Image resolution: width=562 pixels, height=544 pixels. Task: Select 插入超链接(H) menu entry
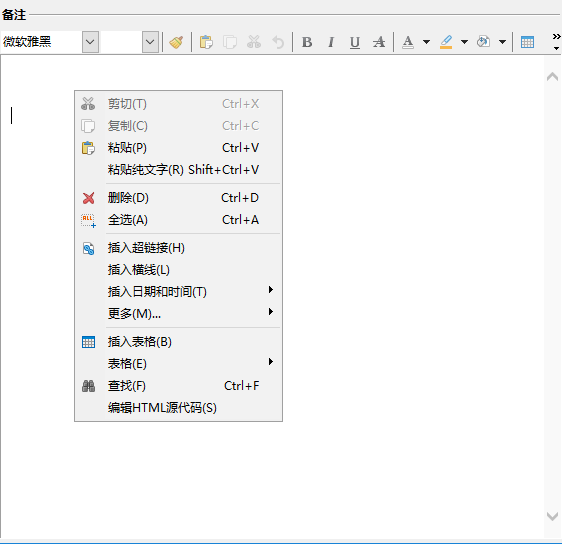click(178, 248)
